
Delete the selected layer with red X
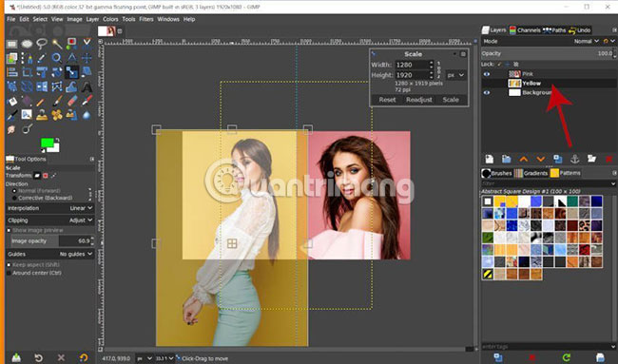[x=608, y=159]
